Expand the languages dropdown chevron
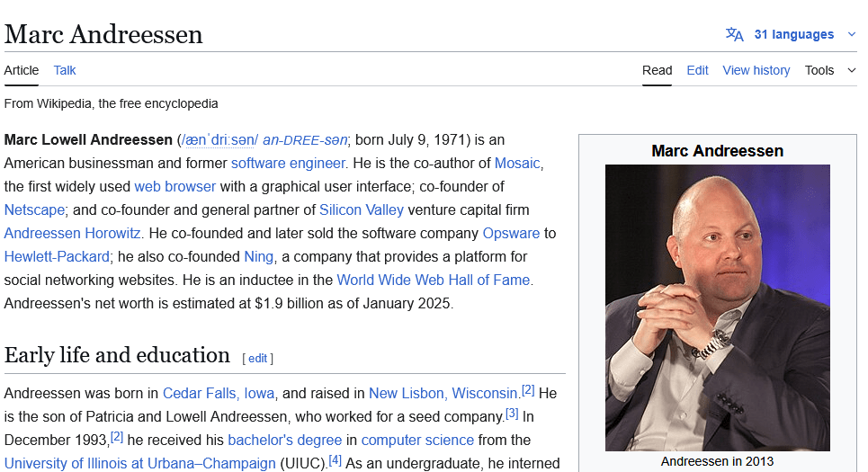Image resolution: width=868 pixels, height=472 pixels. pyautogui.click(x=852, y=34)
